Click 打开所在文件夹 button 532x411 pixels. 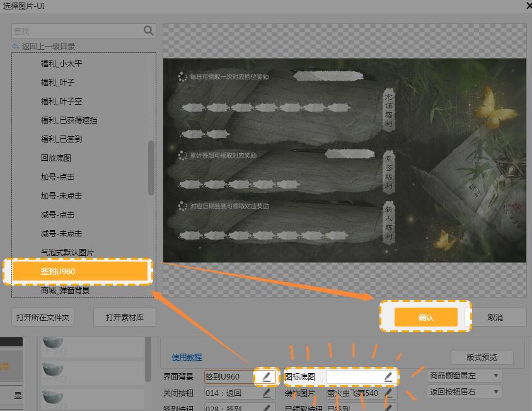pos(43,317)
